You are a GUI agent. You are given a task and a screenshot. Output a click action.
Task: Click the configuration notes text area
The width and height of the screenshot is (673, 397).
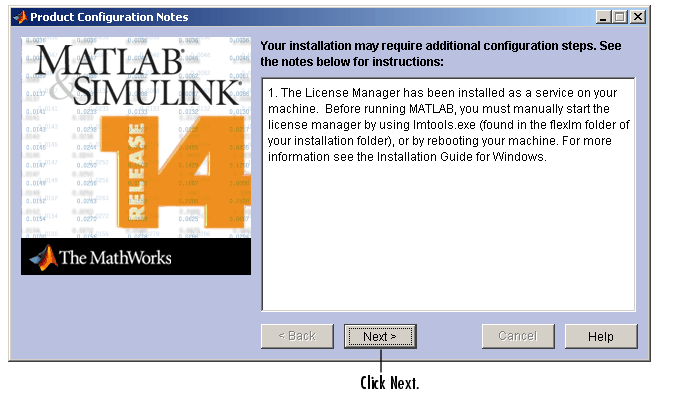coord(448,194)
